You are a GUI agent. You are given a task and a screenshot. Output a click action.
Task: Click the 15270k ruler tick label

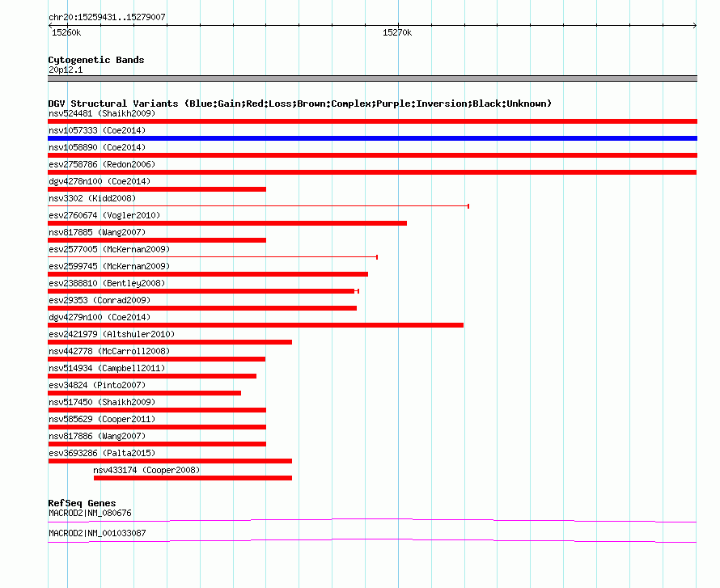397,32
